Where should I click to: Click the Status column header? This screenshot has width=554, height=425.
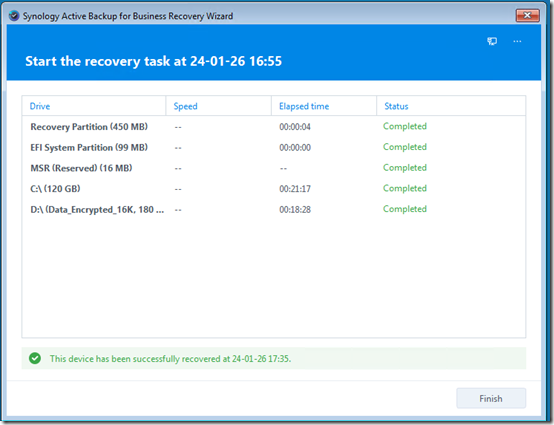click(451, 106)
